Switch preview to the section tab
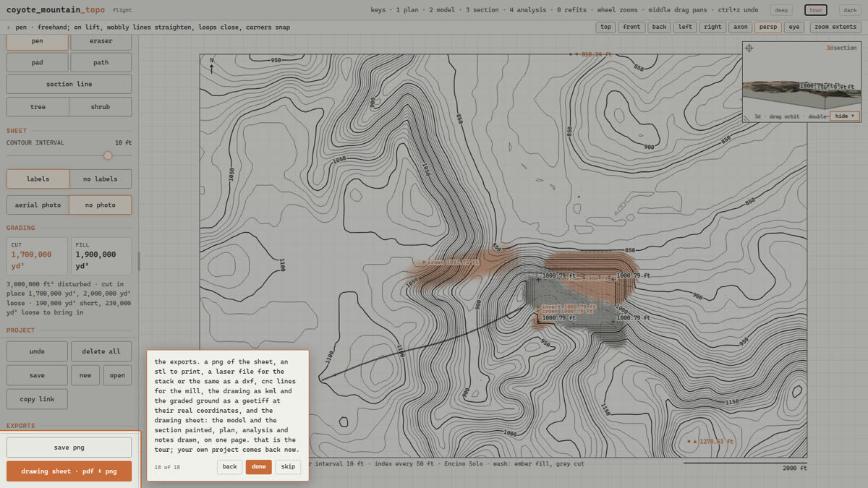The image size is (868, 488). click(845, 48)
